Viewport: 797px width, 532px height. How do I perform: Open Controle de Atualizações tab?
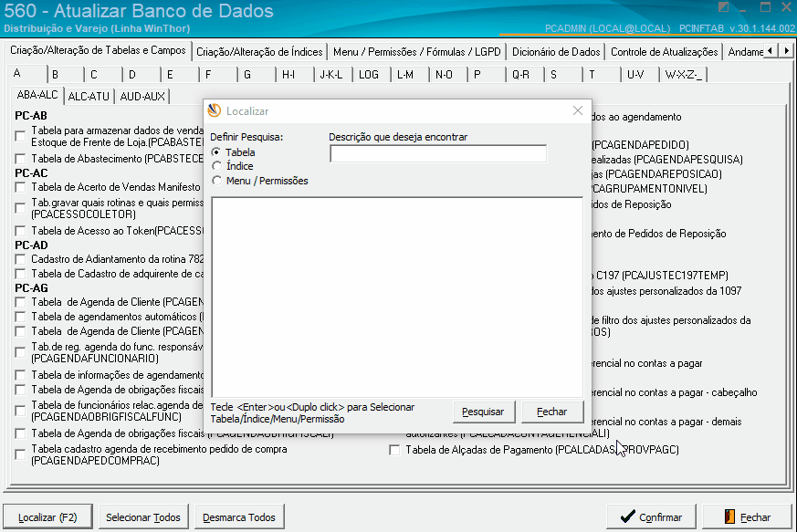coord(665,52)
